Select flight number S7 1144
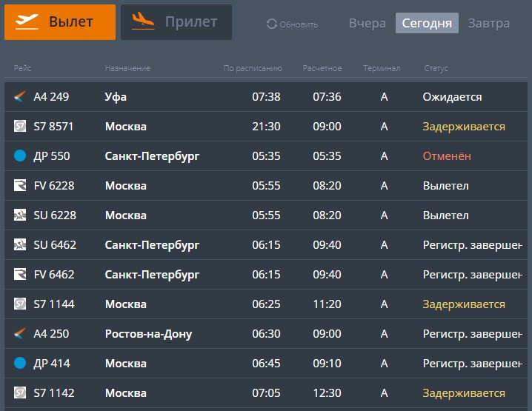Image resolution: width=532 pixels, height=411 pixels. point(54,304)
